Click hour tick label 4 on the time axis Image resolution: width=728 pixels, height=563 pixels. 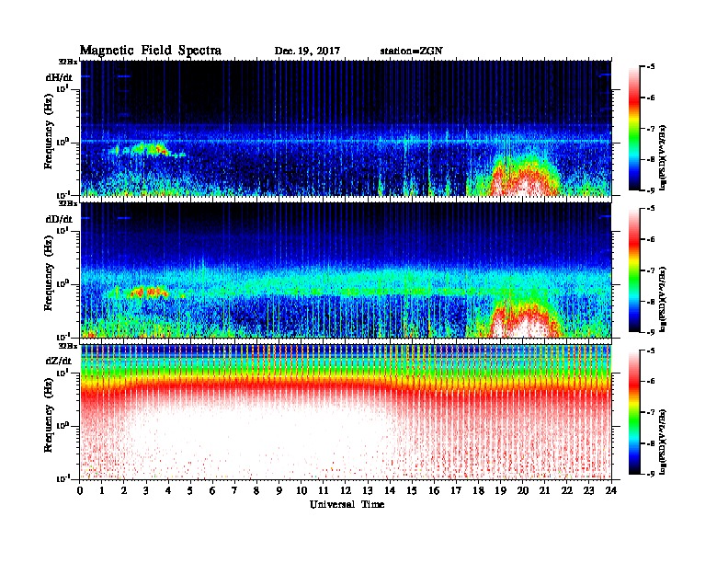click(168, 491)
